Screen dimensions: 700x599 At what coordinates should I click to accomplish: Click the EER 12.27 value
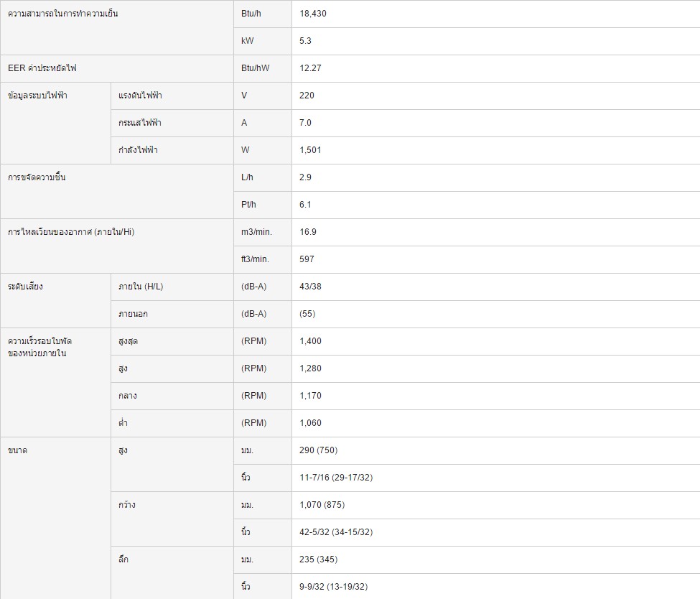[x=310, y=68]
